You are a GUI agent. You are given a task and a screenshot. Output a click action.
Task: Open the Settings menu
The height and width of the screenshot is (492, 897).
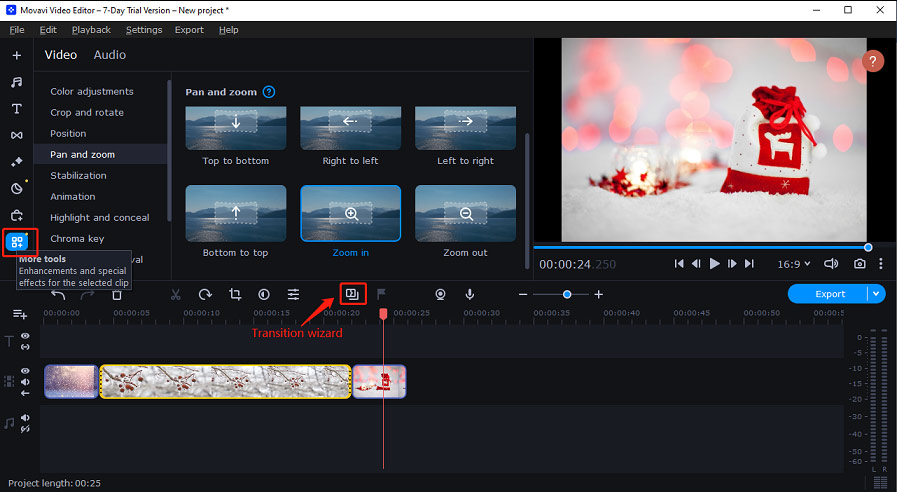click(x=144, y=30)
